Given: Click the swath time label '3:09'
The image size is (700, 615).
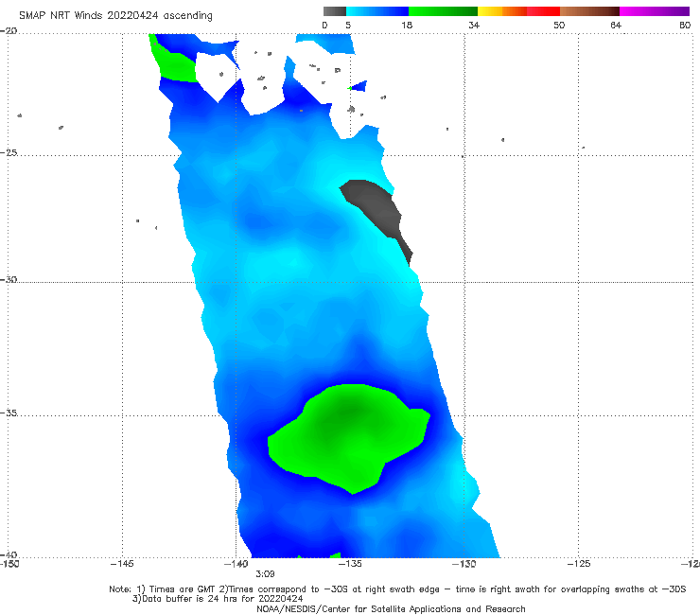Looking at the screenshot, I should click(265, 574).
